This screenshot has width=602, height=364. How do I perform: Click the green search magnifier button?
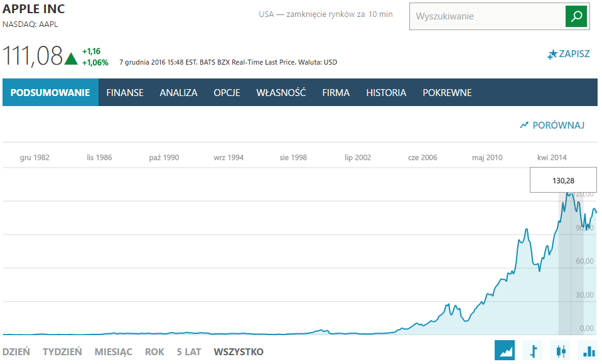(576, 16)
